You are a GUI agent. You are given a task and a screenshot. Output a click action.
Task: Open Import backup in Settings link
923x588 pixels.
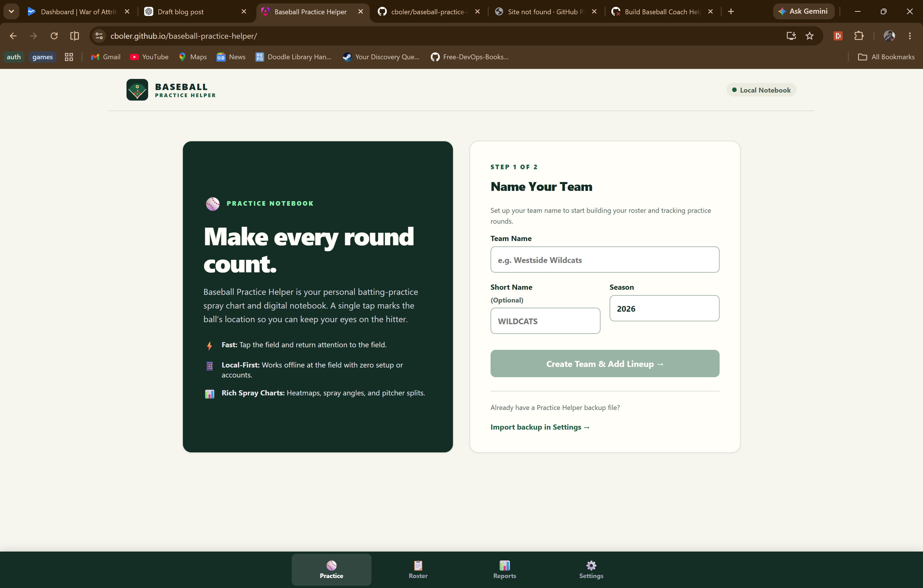pyautogui.click(x=540, y=427)
